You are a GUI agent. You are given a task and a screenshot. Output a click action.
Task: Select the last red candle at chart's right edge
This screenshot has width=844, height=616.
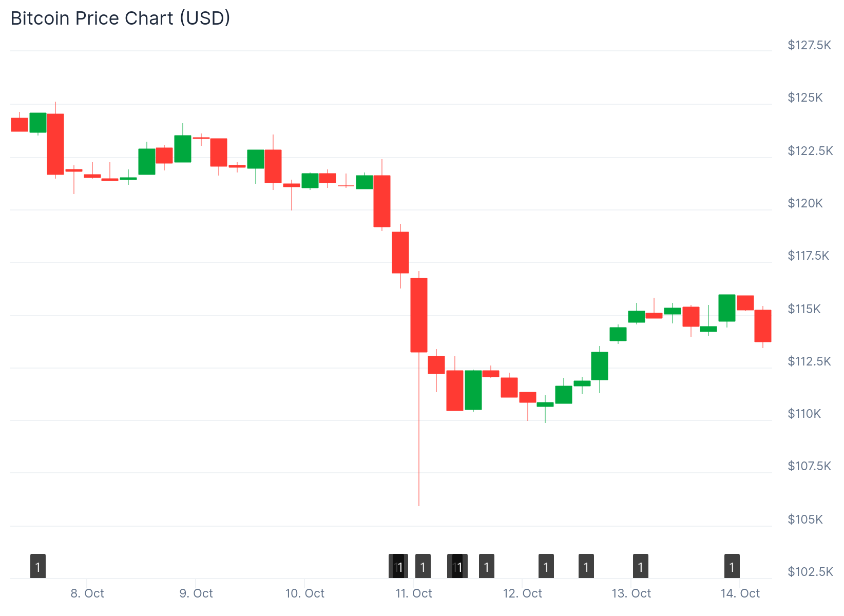[762, 325]
